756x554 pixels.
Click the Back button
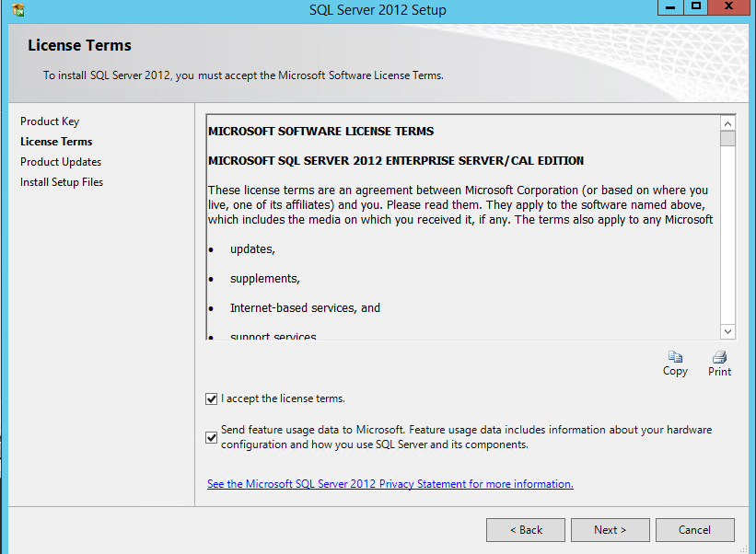tap(526, 530)
